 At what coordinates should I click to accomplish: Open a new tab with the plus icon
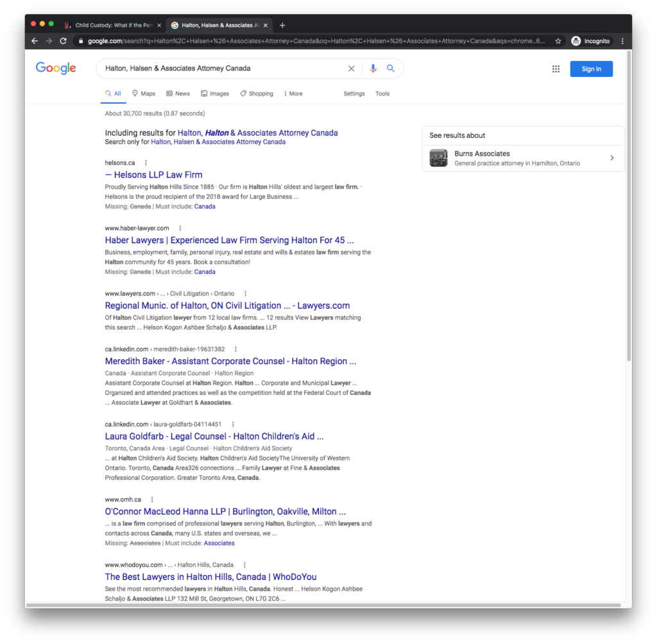(282, 25)
